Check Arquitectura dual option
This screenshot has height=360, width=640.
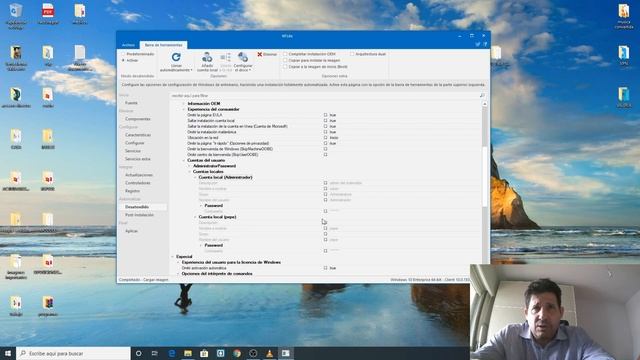click(352, 54)
